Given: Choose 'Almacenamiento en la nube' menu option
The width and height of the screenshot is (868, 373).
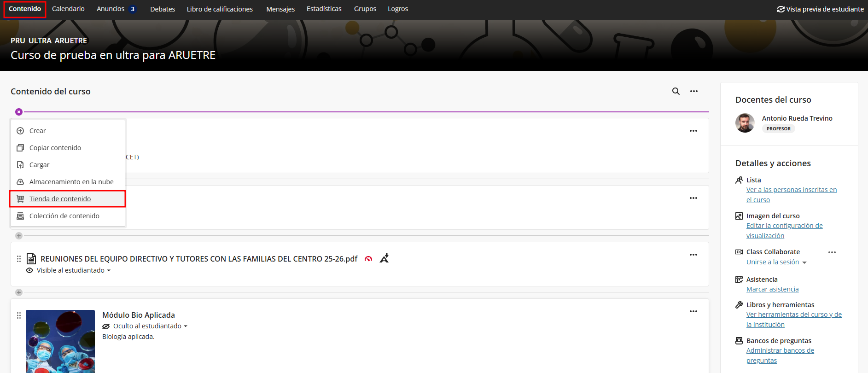Looking at the screenshot, I should pos(71,182).
